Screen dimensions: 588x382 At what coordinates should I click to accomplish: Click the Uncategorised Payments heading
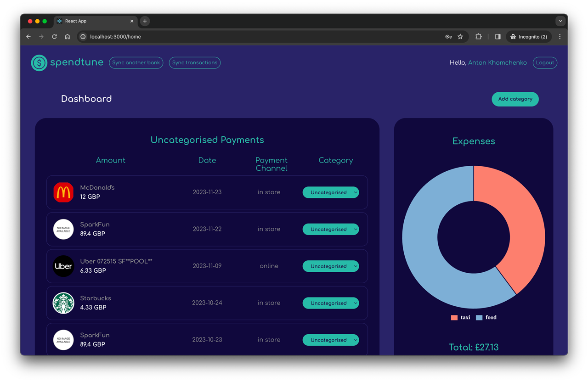click(207, 140)
